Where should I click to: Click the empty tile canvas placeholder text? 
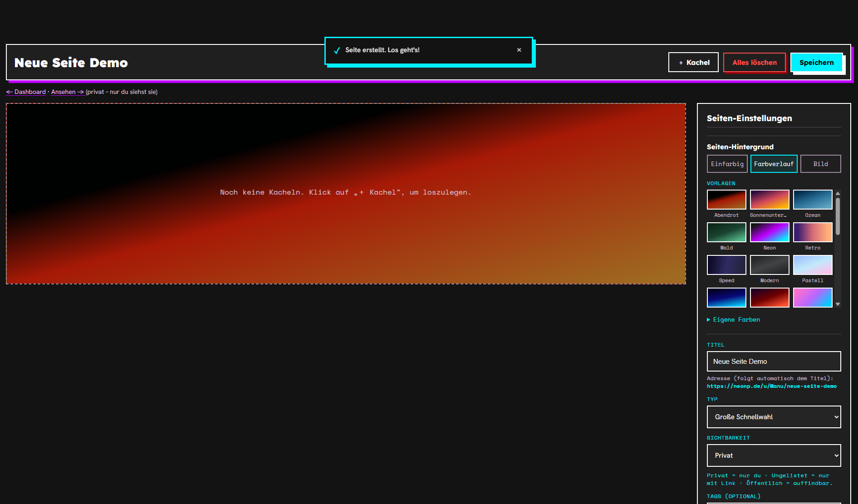tap(346, 192)
